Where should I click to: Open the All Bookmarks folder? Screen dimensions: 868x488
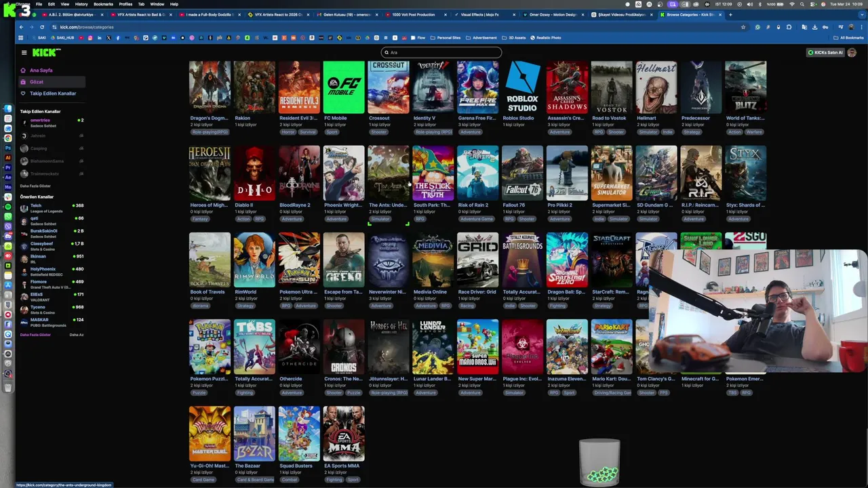849,38
